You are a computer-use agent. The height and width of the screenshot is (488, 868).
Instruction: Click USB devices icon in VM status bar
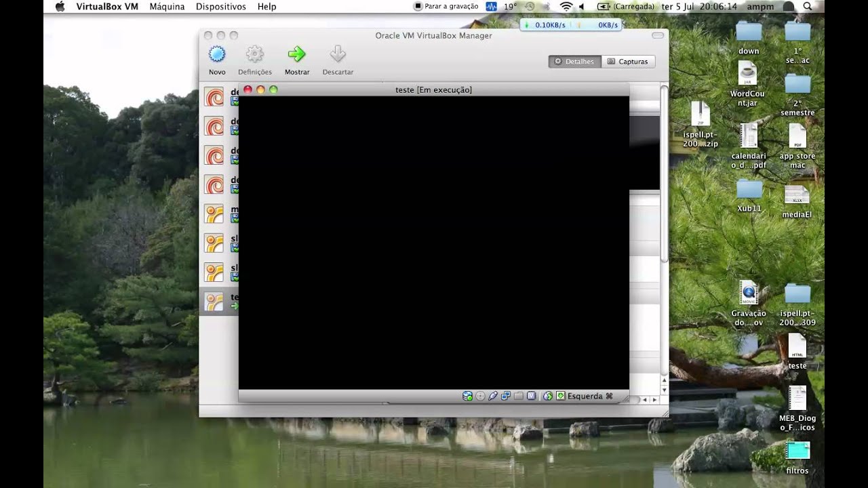pos(493,396)
